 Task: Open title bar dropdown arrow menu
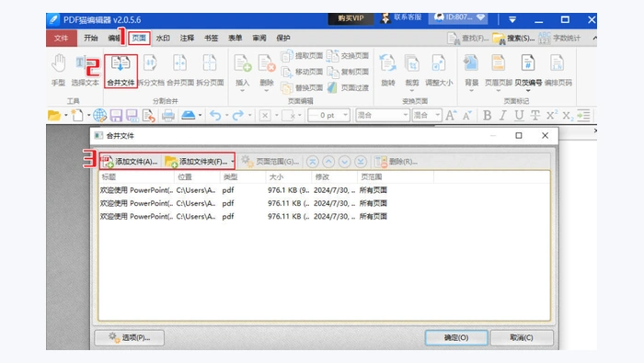512,19
